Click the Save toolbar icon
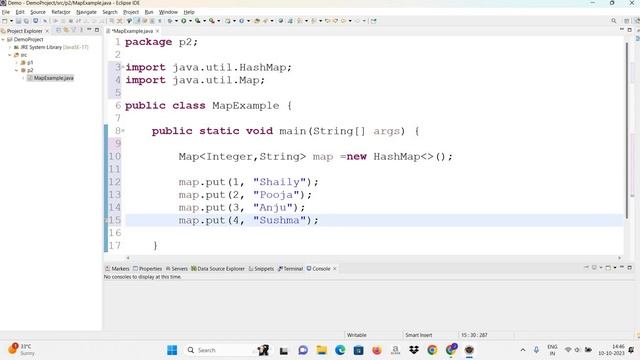This screenshot has height=360, width=640. click(18, 21)
